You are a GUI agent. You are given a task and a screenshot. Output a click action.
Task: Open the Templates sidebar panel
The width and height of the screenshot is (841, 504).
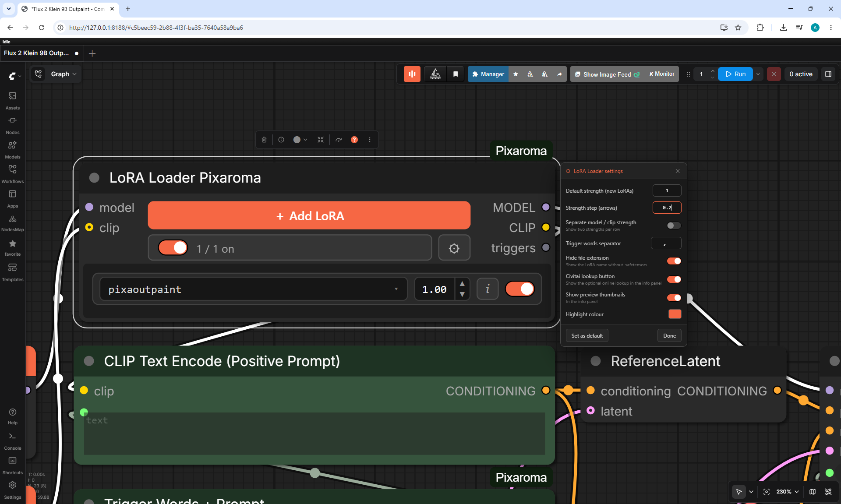12,272
